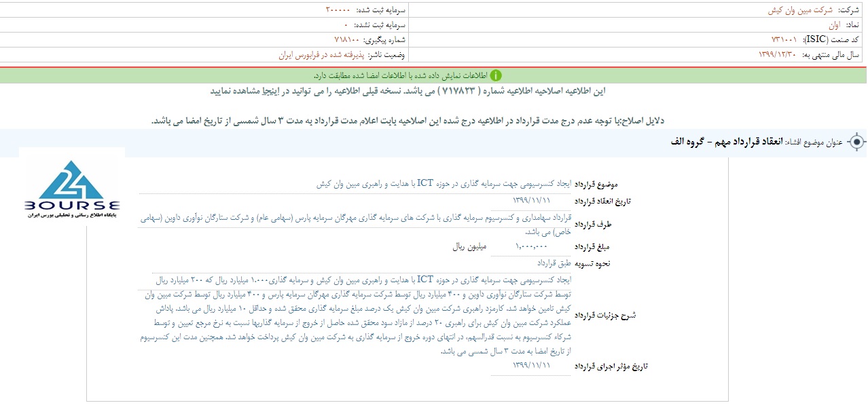This screenshot has width=868, height=420.
Task: Click the green info icon in the status banner
Action: point(496,75)
